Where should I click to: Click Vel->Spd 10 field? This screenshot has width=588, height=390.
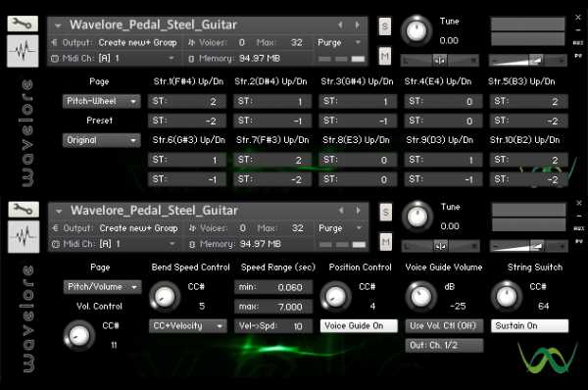tap(273, 326)
